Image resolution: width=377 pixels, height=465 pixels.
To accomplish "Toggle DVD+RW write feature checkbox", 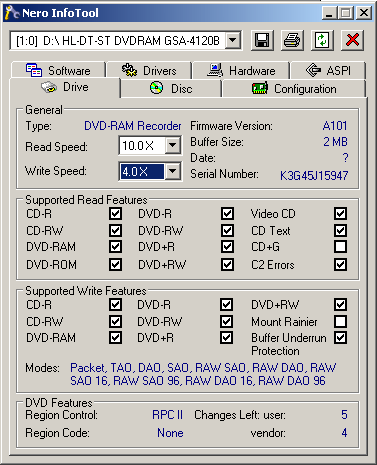I will click(340, 304).
